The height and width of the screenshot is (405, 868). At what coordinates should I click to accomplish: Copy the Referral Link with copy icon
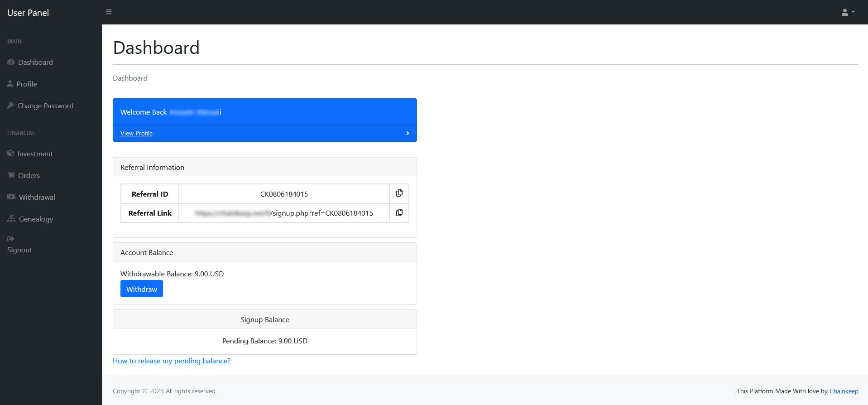[x=399, y=212]
